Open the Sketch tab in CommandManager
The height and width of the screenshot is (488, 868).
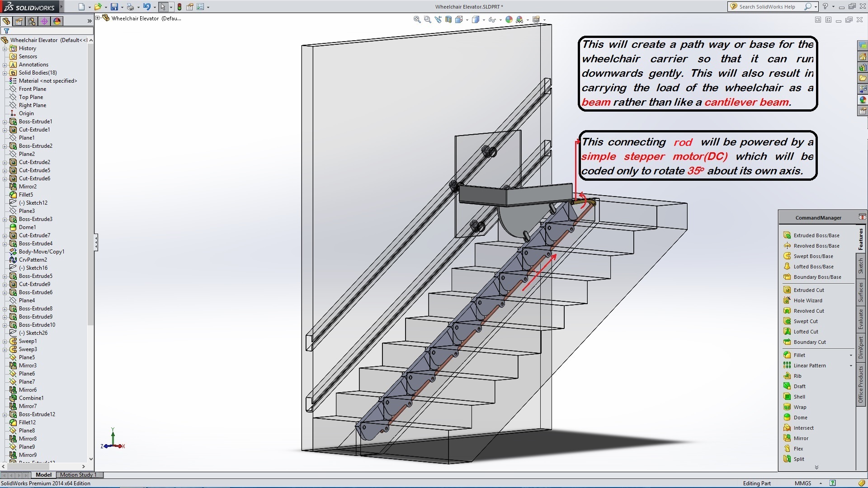coord(861,266)
